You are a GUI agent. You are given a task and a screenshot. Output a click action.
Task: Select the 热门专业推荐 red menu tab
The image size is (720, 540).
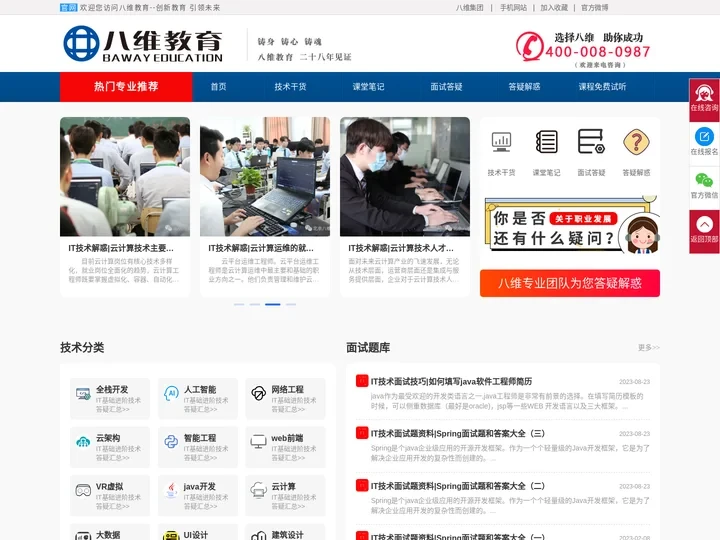pos(126,86)
